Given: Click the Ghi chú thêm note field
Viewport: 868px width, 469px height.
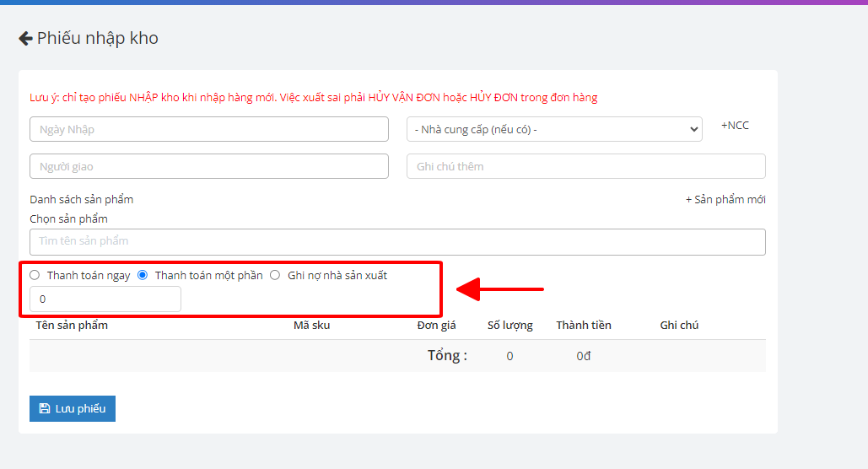Looking at the screenshot, I should pyautogui.click(x=585, y=166).
